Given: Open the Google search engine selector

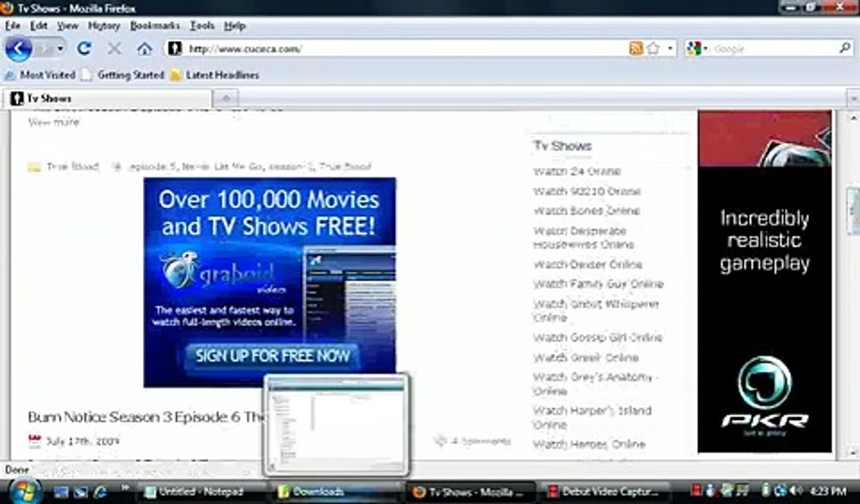Looking at the screenshot, I should (x=698, y=48).
